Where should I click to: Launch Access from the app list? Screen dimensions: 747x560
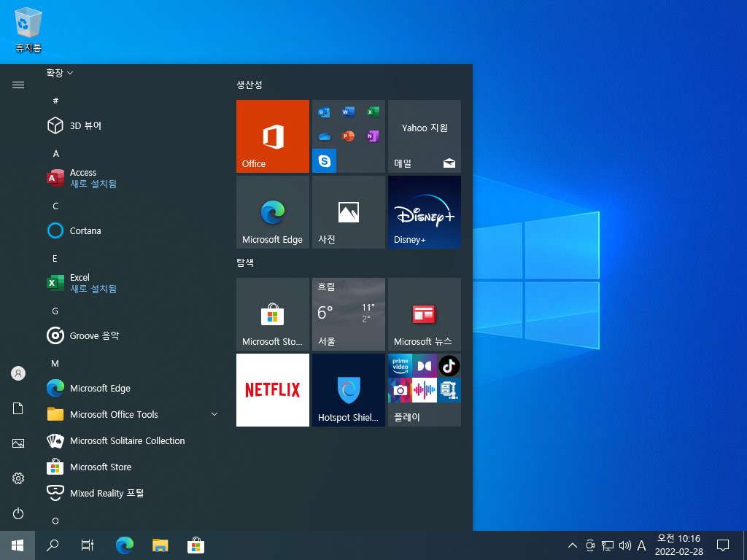point(133,178)
